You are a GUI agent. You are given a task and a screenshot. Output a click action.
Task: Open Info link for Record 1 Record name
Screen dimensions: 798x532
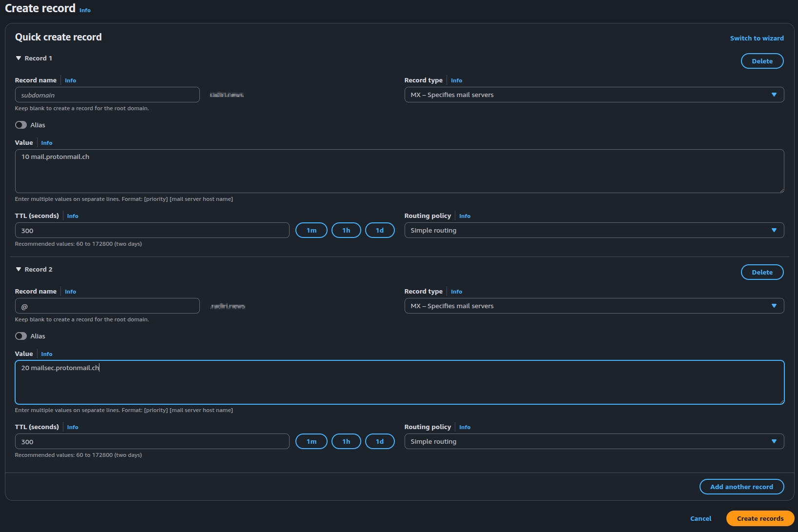click(70, 80)
